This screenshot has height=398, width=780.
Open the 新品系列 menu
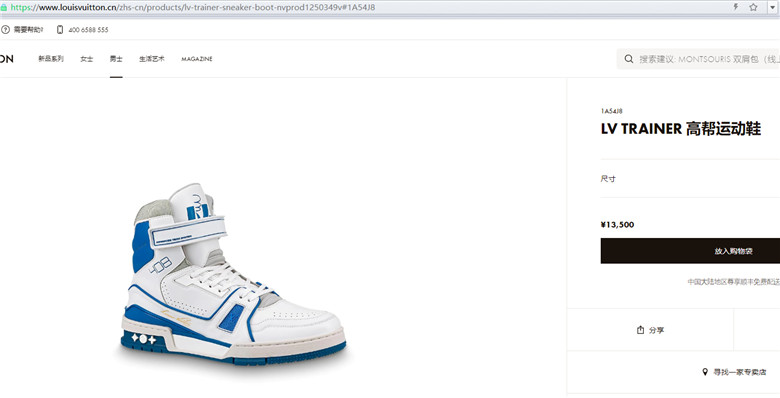[x=51, y=59]
